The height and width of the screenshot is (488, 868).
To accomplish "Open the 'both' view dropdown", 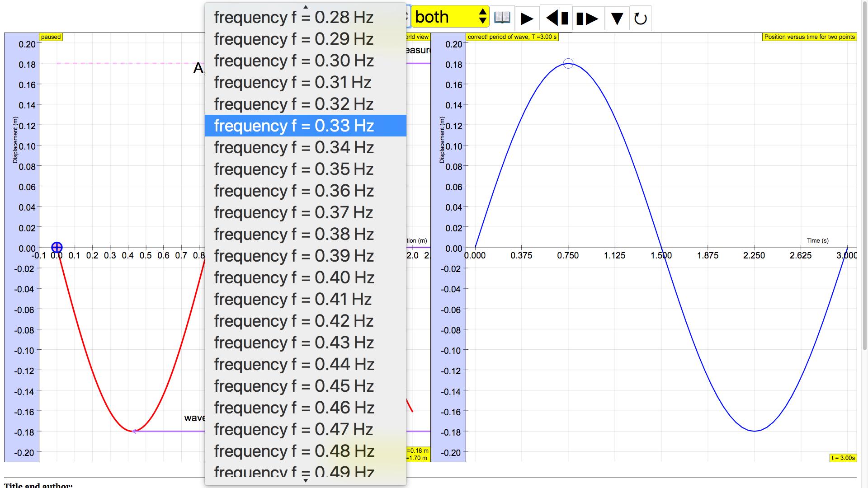I will click(x=450, y=17).
